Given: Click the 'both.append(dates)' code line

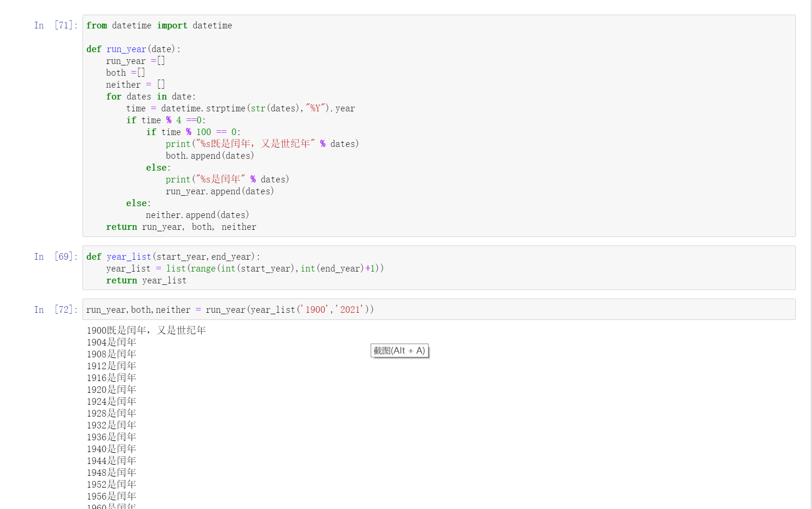Looking at the screenshot, I should click(210, 156).
